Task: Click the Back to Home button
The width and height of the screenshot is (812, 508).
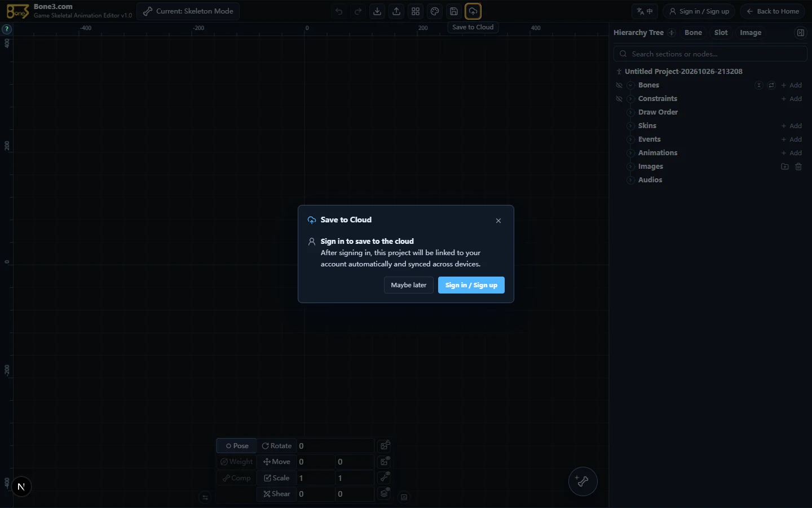Action: click(773, 11)
